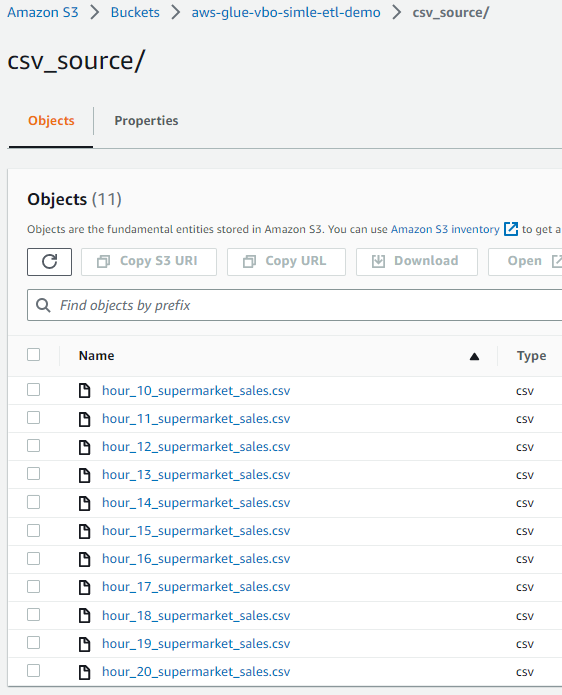The image size is (562, 695).
Task: Click the file icon beside hour_13_supermarket_sales.csv
Action: [x=84, y=475]
